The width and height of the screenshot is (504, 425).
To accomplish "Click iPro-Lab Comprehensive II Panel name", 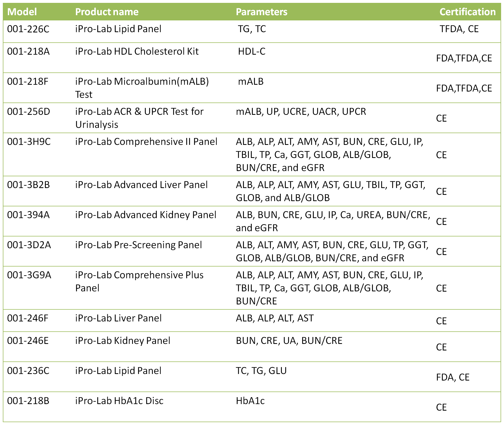I will pos(146,142).
